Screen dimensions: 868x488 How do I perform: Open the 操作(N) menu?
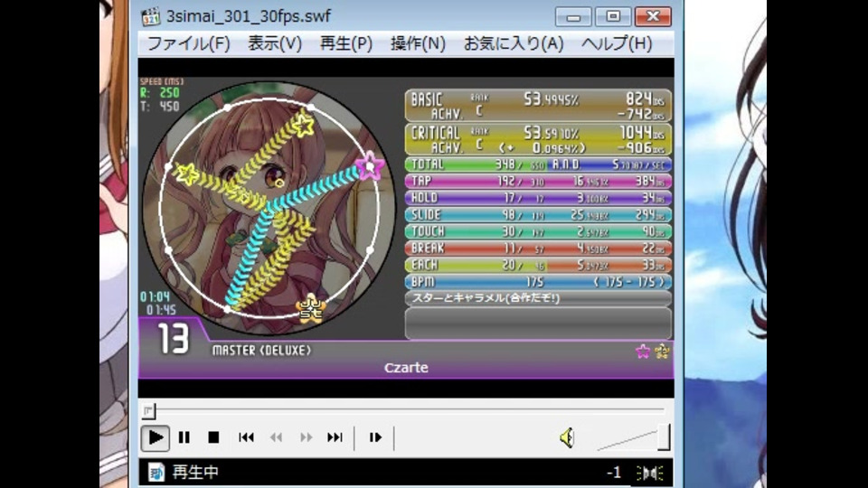tap(418, 43)
